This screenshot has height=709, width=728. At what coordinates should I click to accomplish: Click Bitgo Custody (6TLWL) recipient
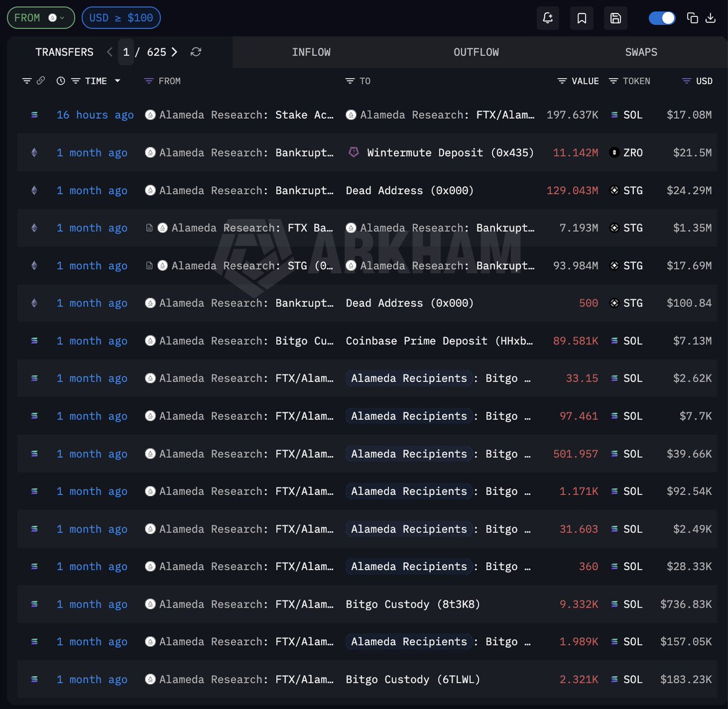tap(413, 679)
